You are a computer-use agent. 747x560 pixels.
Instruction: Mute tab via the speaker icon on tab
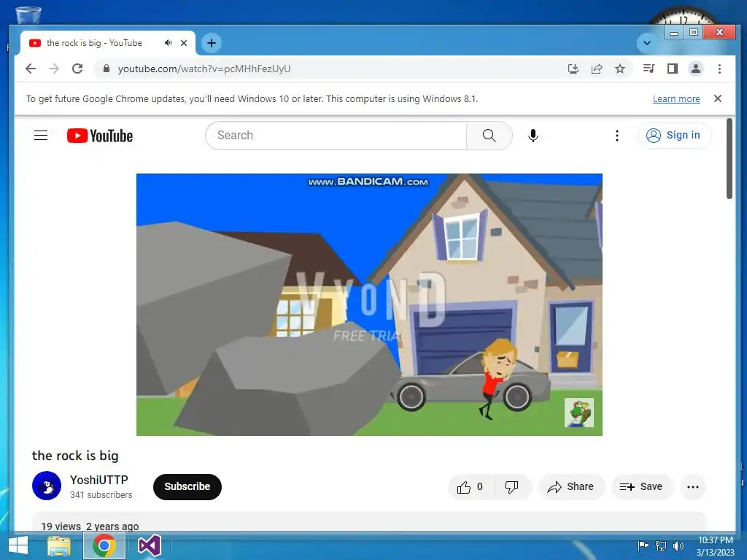click(168, 43)
